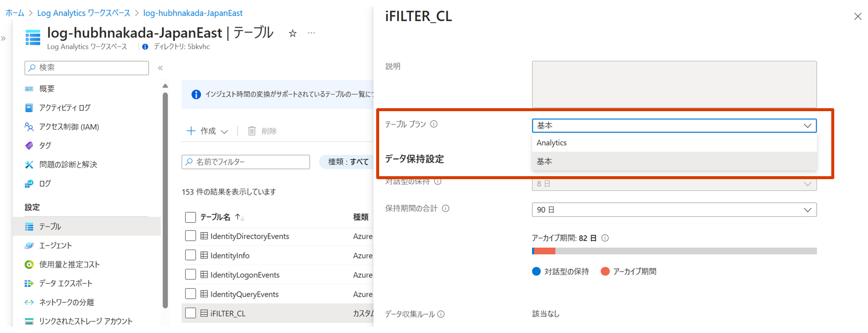Check the IdentityDirectoryEvents row checkbox
868x333 pixels.
pyautogui.click(x=190, y=236)
